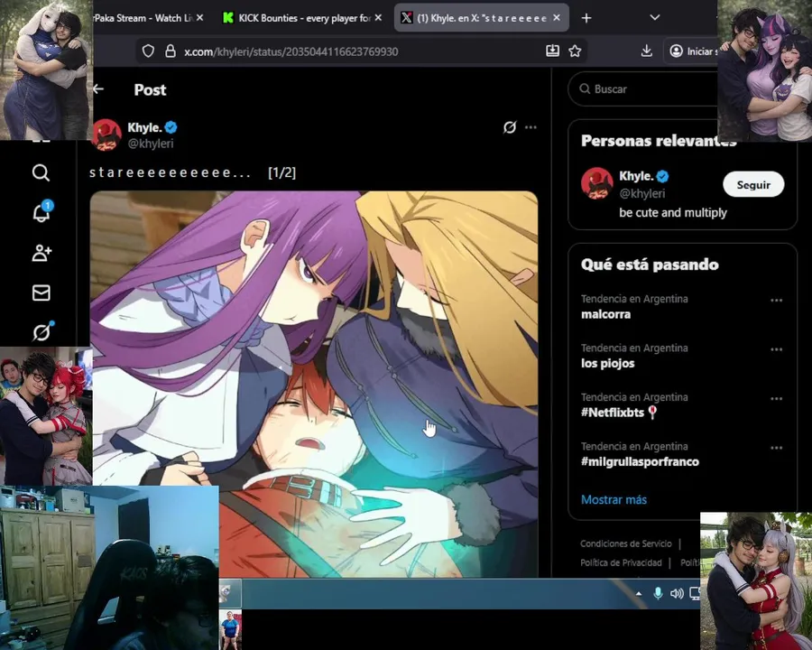The height and width of the screenshot is (650, 812).
Task: Open Grok icon in left sidebar
Action: pos(42,331)
